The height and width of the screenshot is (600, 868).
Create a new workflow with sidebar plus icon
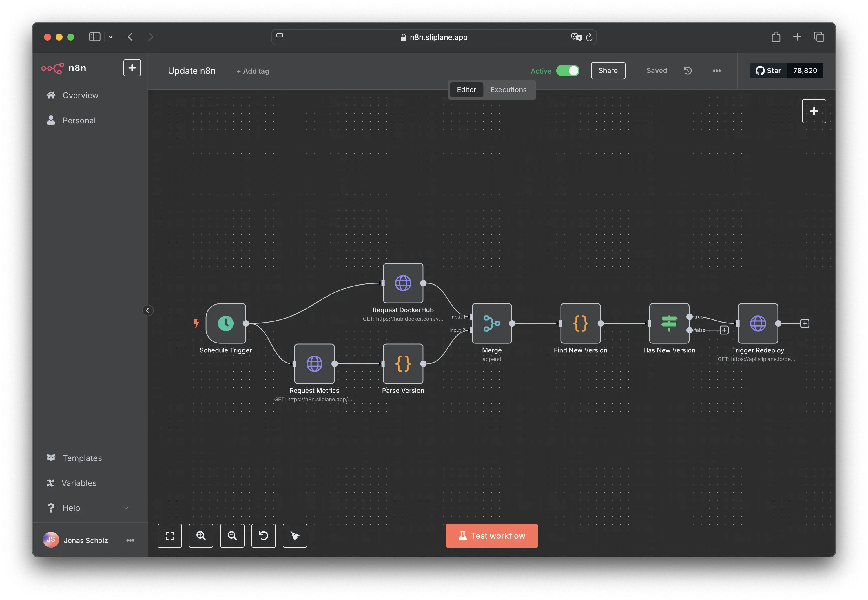tap(132, 68)
